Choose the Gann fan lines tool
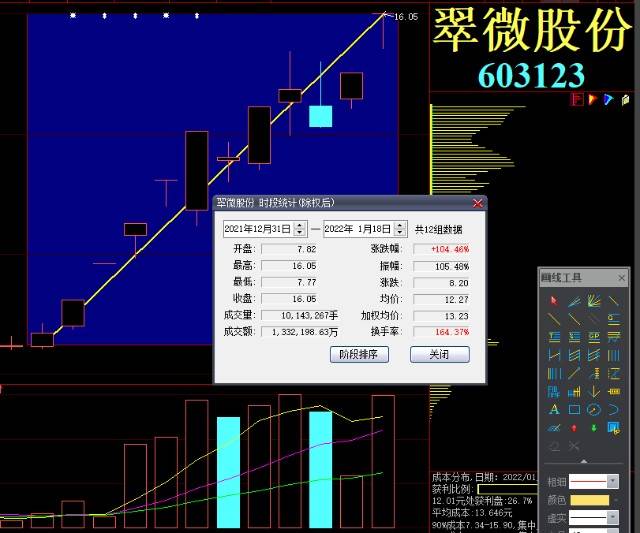The image size is (640, 533). pos(594,301)
